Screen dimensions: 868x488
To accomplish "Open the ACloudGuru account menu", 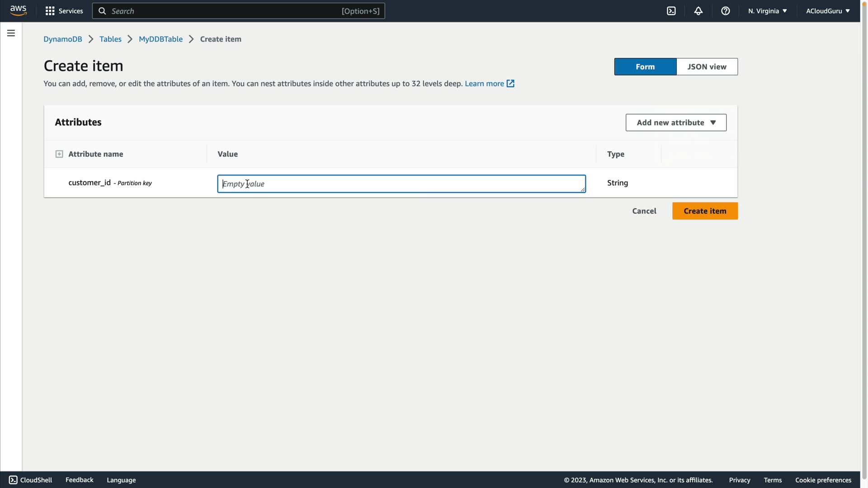I will (827, 11).
